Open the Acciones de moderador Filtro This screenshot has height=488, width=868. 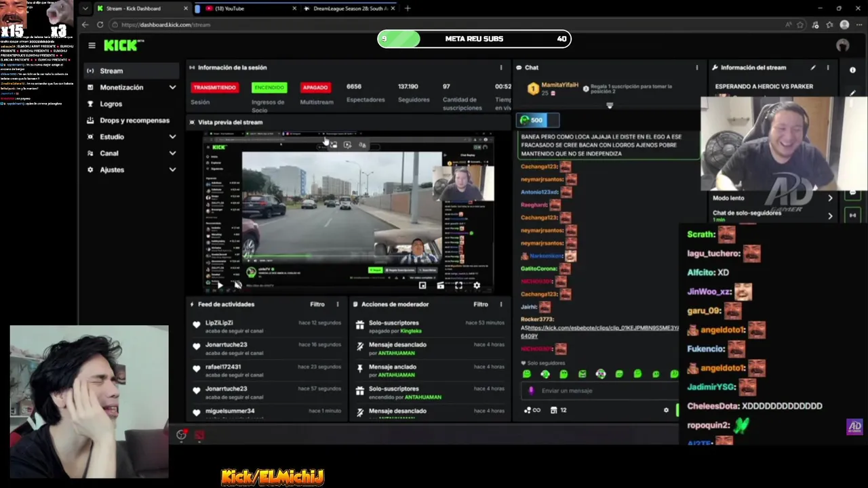pos(481,304)
